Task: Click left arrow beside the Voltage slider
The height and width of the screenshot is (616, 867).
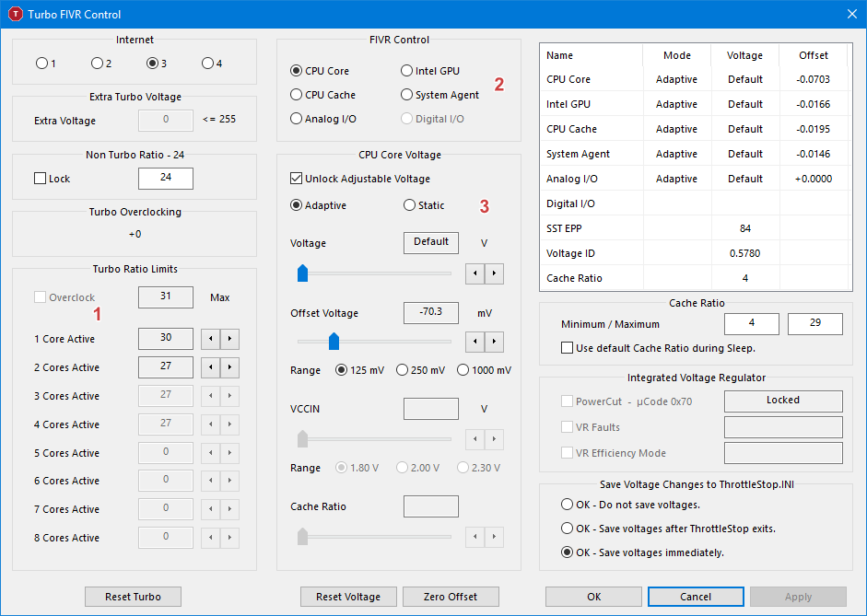Action: click(x=475, y=273)
